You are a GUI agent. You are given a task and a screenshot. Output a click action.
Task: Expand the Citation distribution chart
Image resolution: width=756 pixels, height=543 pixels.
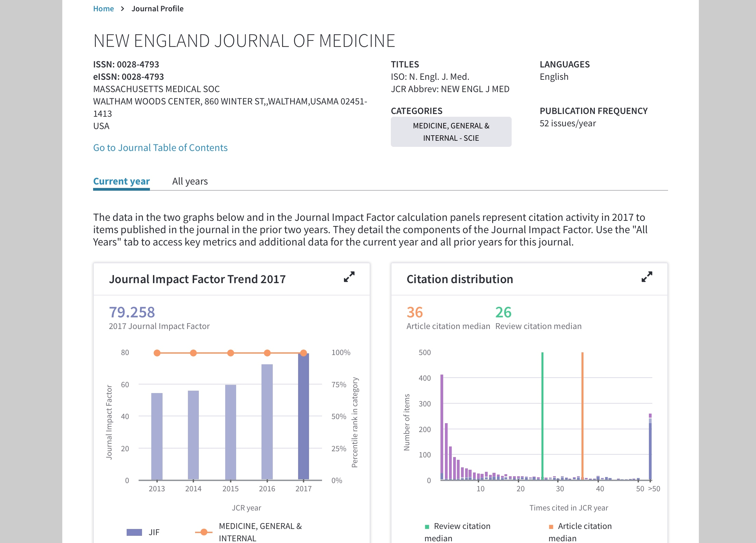click(646, 277)
